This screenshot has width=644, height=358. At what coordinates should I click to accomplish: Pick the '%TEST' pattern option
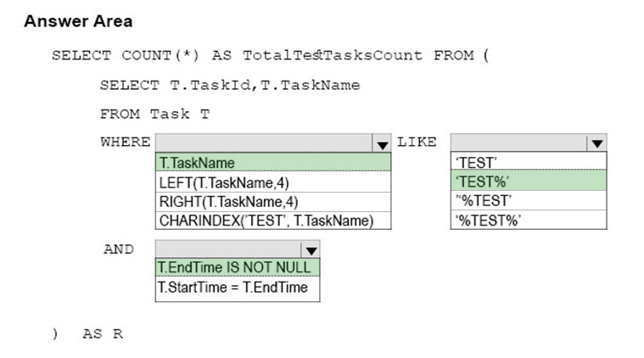(529, 200)
